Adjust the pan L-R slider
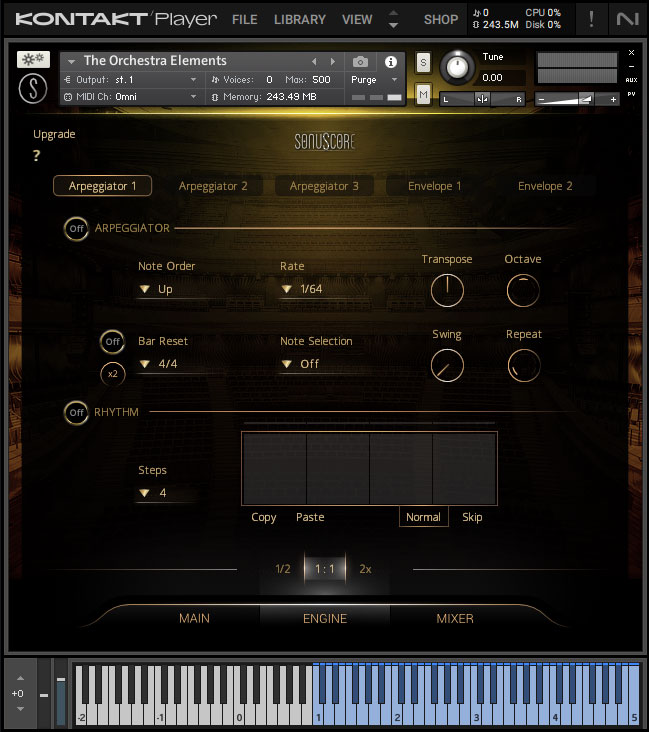This screenshot has width=649, height=732. [482, 99]
